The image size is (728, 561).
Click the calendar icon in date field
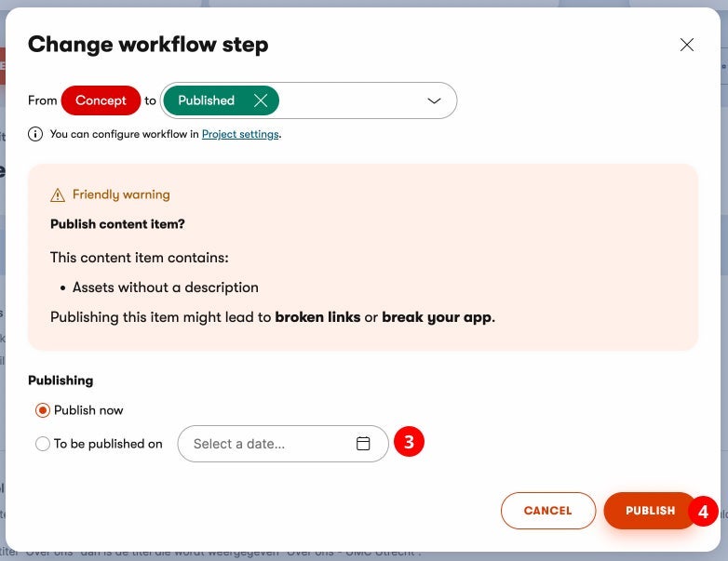click(x=364, y=444)
